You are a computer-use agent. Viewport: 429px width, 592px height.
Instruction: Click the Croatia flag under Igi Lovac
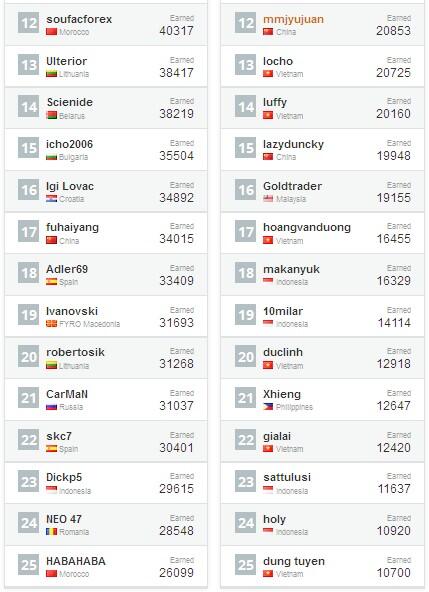click(x=51, y=199)
